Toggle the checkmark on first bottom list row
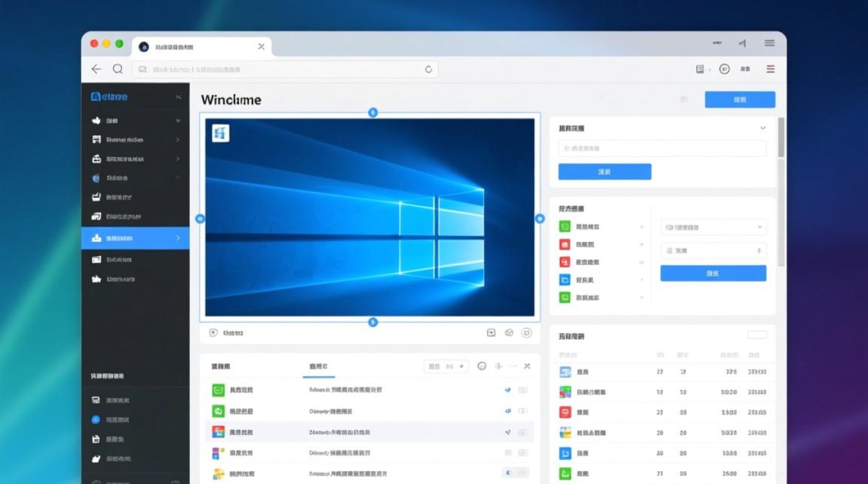Viewport: 868px width, 484px height. click(508, 390)
